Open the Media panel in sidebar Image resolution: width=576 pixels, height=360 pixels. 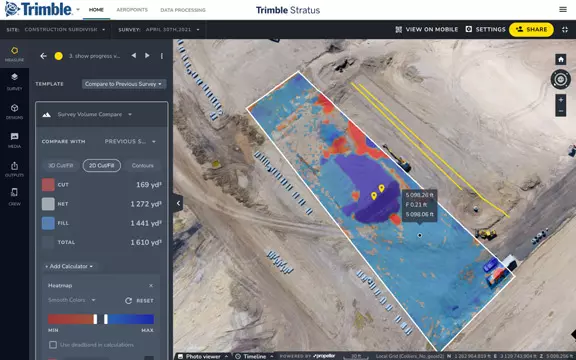14,140
